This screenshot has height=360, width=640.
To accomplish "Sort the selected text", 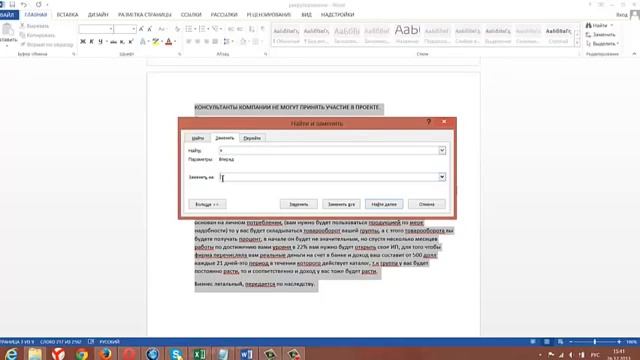I will (x=251, y=29).
